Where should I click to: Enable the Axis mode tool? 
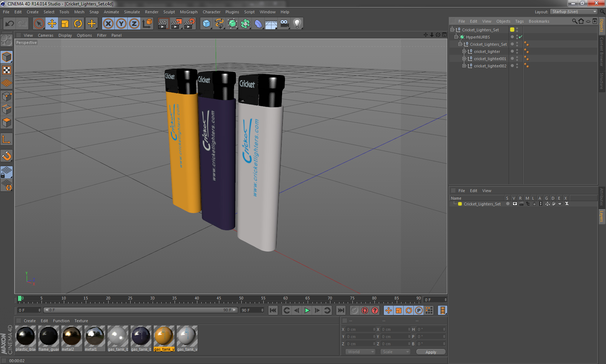[x=6, y=139]
